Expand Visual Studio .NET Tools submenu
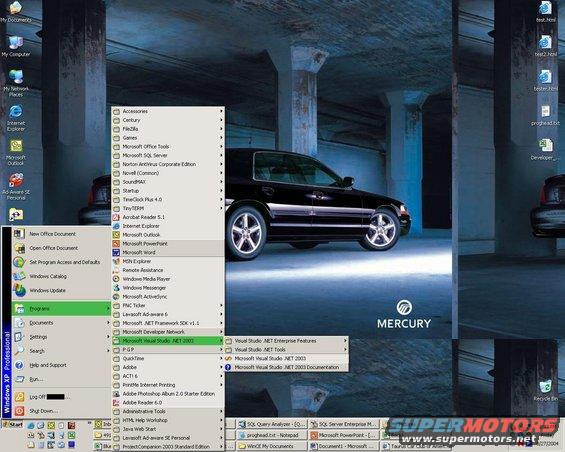This screenshot has width=565, height=452. point(287,350)
